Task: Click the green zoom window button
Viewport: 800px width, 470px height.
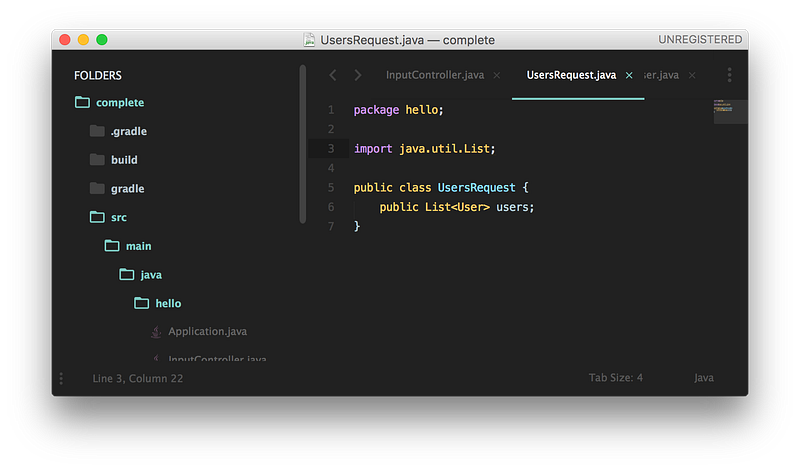Action: click(102, 39)
